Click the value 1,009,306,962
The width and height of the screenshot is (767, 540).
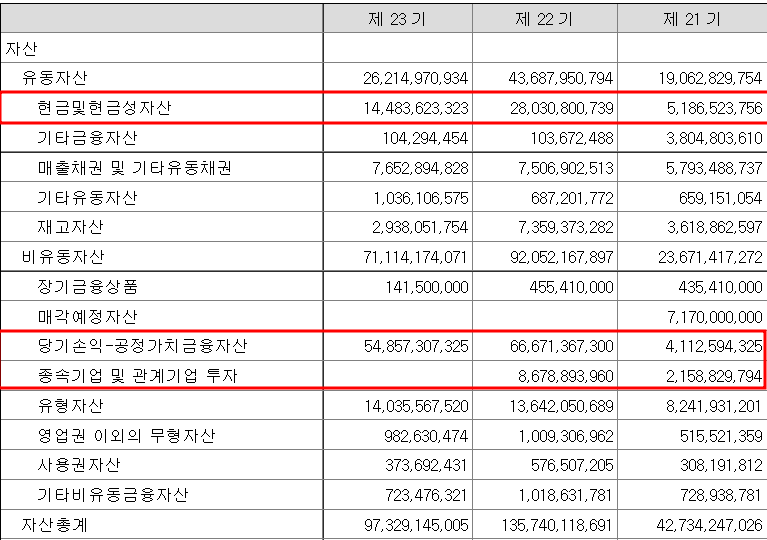tap(566, 436)
